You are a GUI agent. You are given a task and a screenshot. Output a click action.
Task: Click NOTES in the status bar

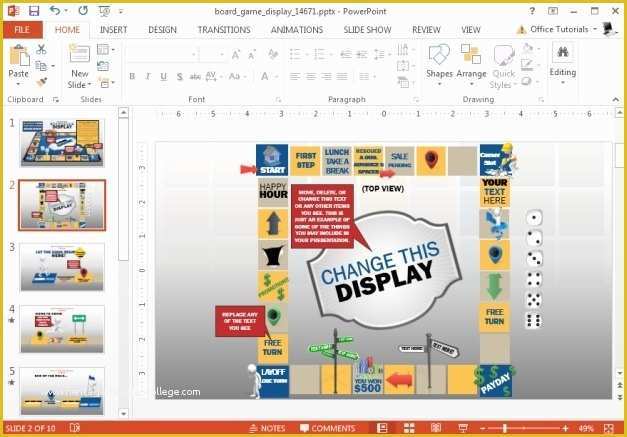point(267,428)
